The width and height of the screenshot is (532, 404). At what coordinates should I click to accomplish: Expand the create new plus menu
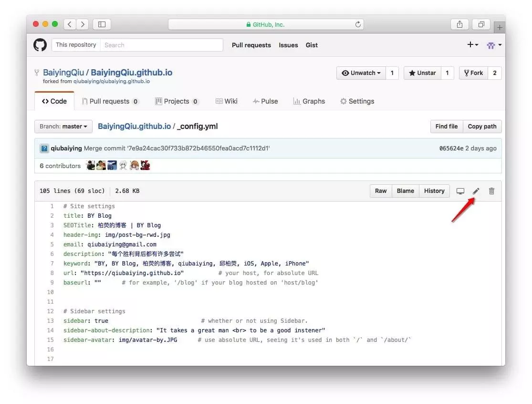473,45
